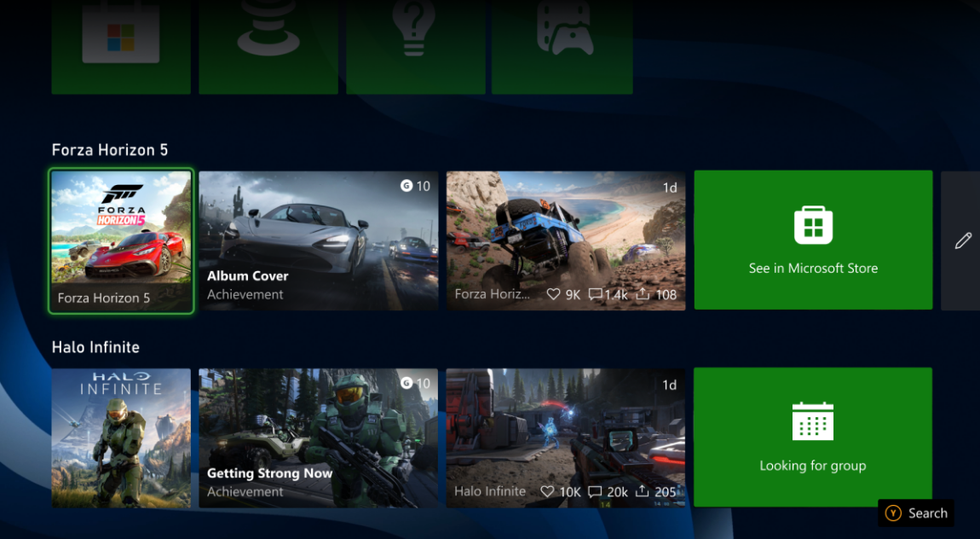
Task: Click calendar icon in Looking for group
Action: pyautogui.click(x=812, y=421)
